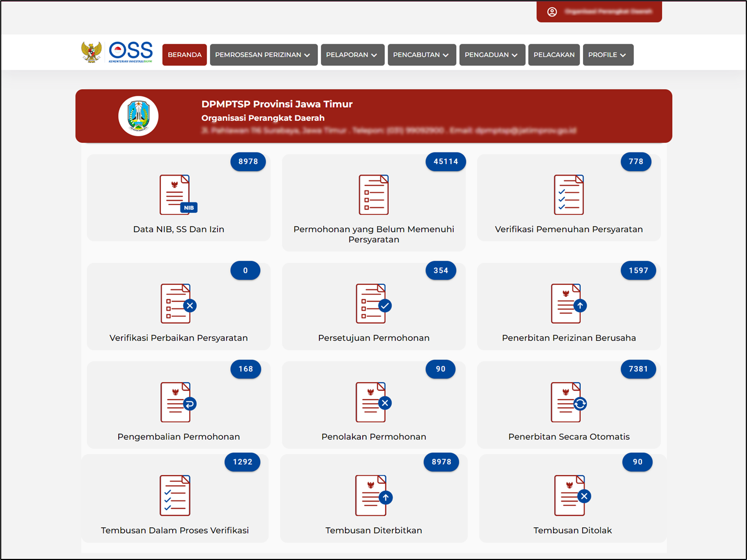Open the Tembusan Dalam Proses Verifikasi icon

click(x=175, y=495)
